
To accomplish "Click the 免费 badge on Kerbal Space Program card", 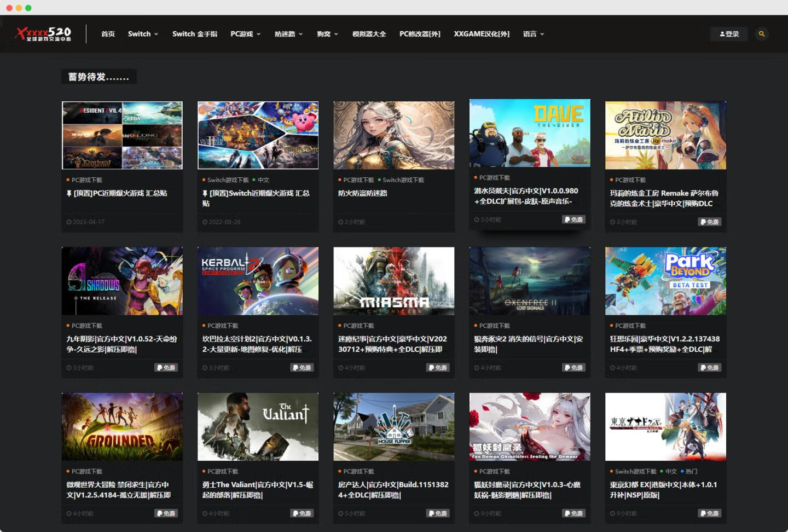I will tap(302, 368).
